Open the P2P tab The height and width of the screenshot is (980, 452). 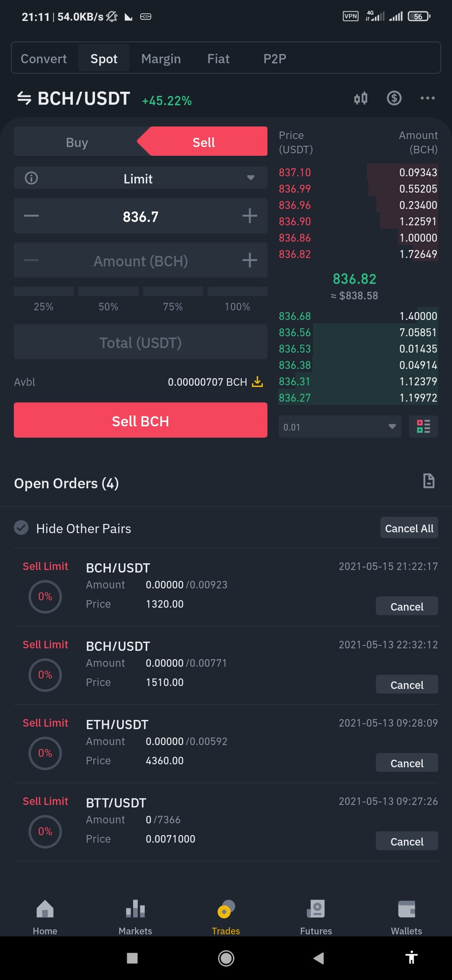(x=275, y=59)
